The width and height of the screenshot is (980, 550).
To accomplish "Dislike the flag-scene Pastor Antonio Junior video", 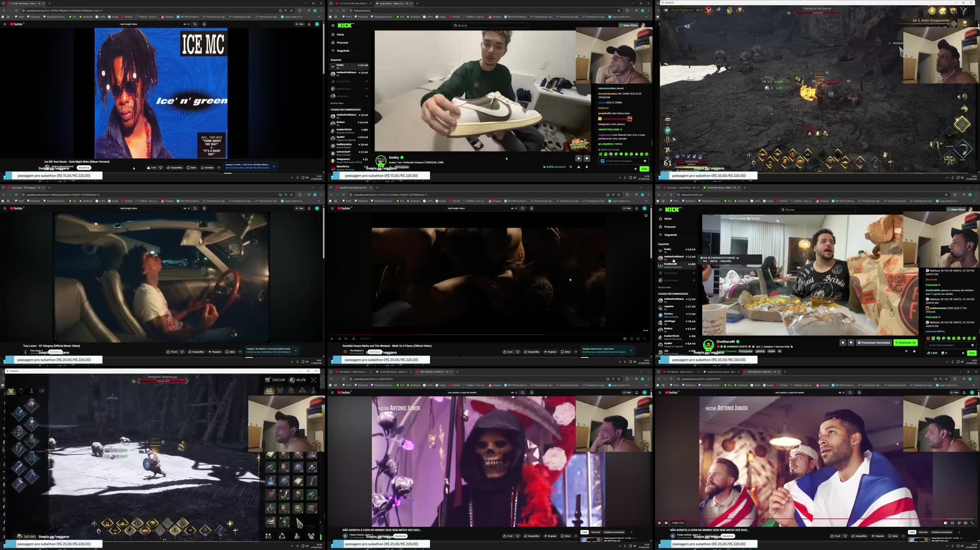I will click(845, 536).
